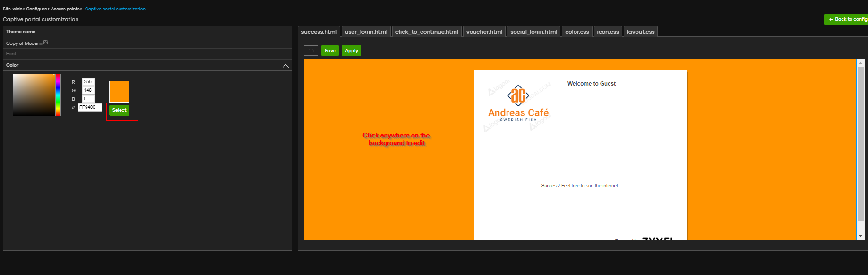Click the rainbow hue slider strip

[x=58, y=95]
